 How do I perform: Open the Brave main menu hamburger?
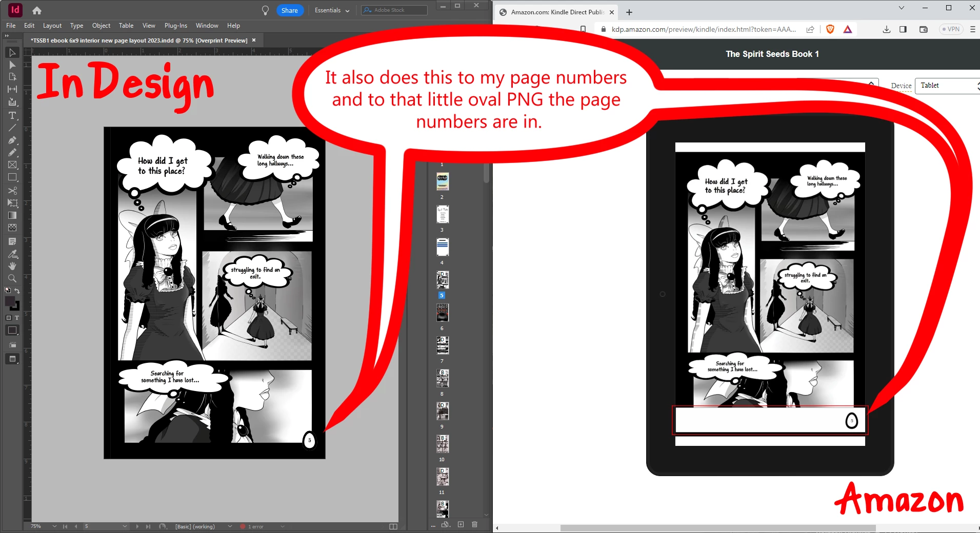click(972, 29)
